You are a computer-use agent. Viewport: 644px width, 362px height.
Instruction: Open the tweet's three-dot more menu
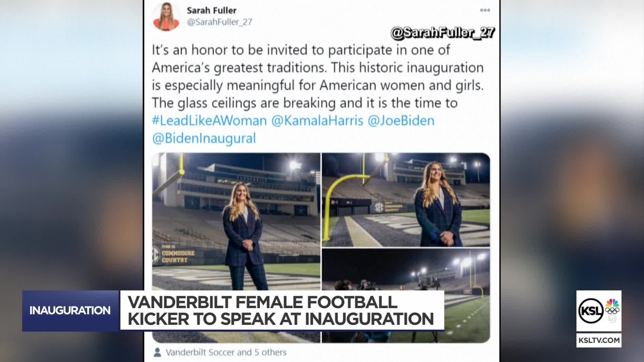click(485, 10)
